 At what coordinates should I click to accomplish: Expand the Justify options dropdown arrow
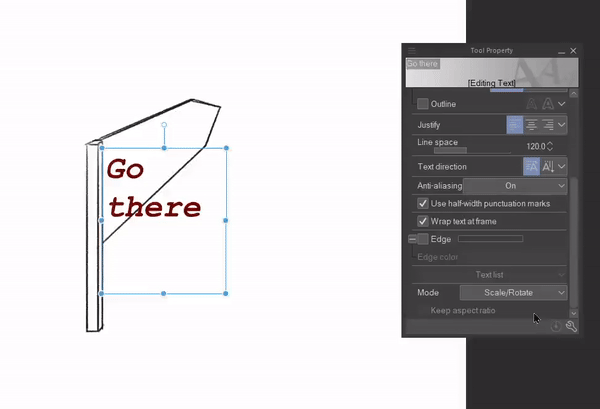click(x=561, y=125)
